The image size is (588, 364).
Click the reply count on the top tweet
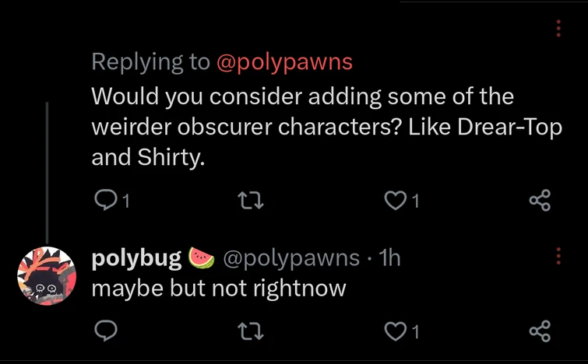[x=126, y=202]
